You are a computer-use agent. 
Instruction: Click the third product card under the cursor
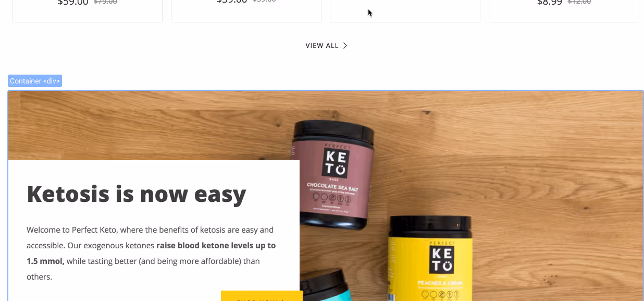[x=405, y=11]
